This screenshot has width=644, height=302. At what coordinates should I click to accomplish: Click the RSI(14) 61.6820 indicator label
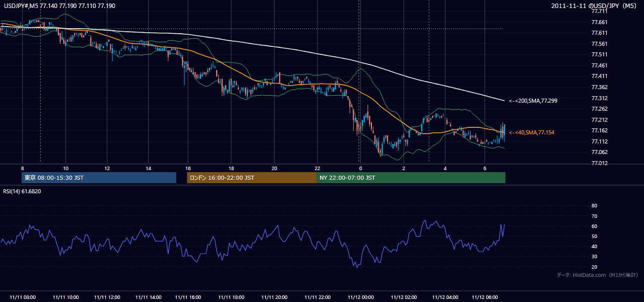pyautogui.click(x=22, y=191)
